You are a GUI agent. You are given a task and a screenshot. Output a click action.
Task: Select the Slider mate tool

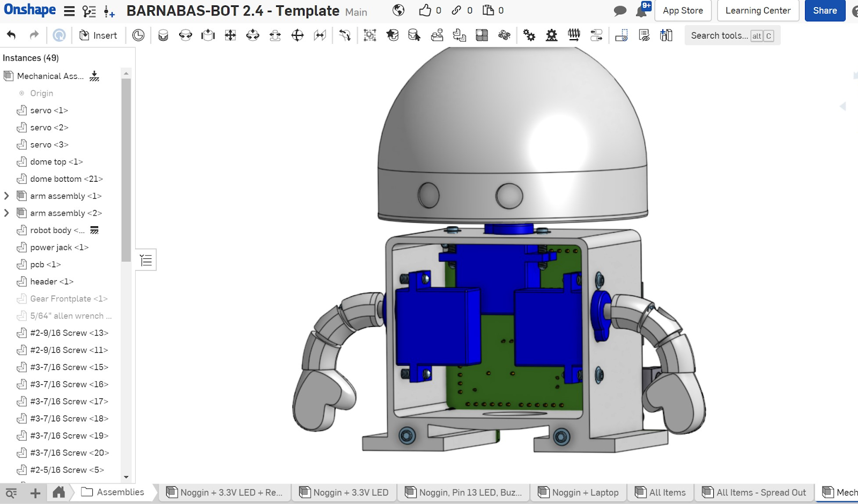pyautogui.click(x=208, y=35)
